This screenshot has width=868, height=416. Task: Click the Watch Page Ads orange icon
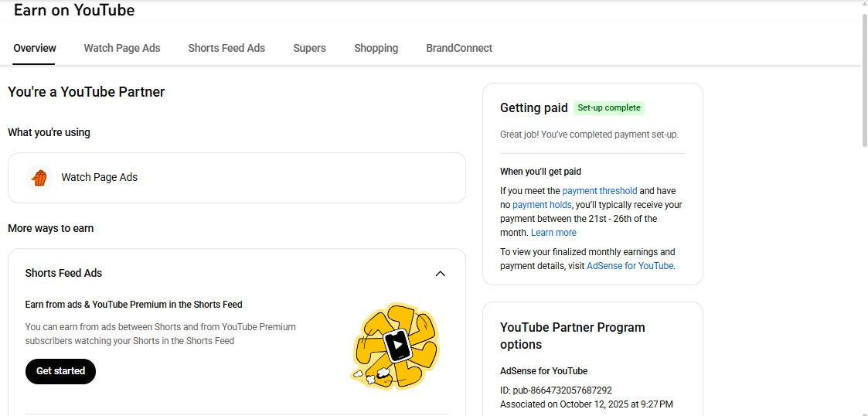39,178
